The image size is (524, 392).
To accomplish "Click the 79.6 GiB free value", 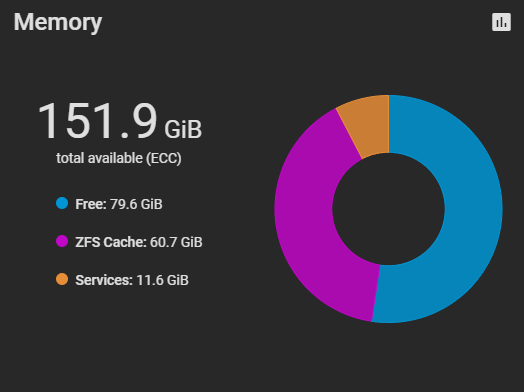I will coord(136,204).
